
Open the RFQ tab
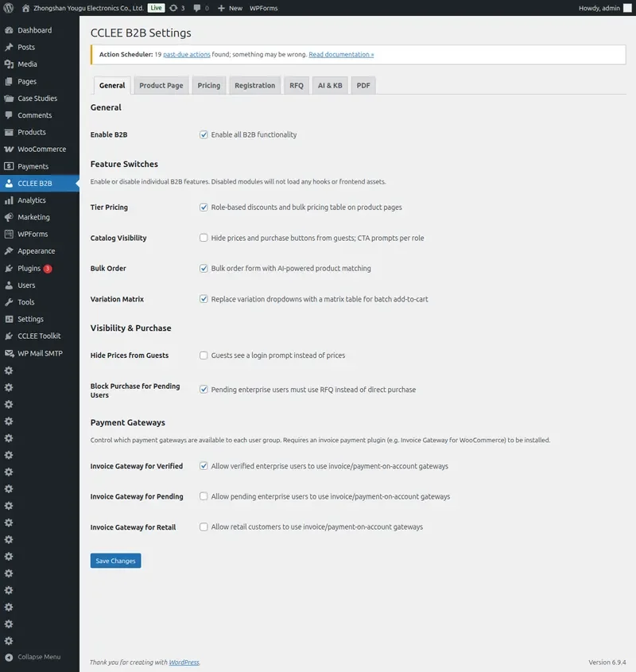(x=297, y=85)
